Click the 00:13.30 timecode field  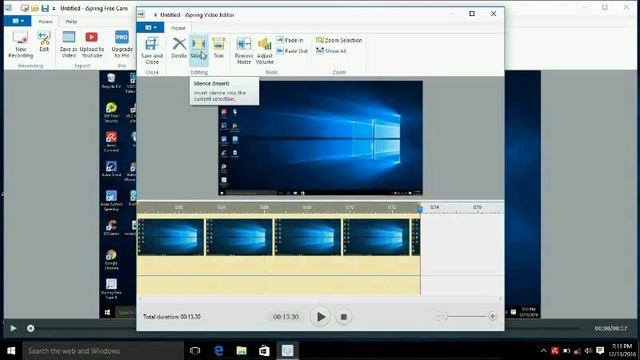point(286,317)
